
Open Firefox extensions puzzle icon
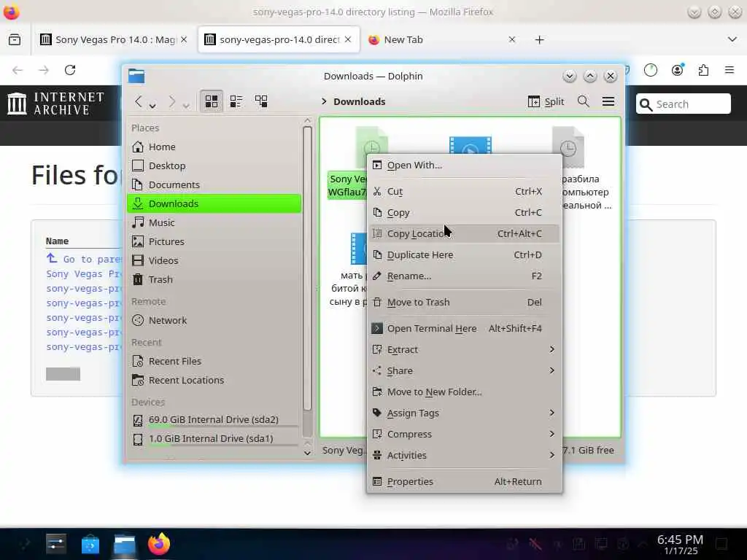(x=703, y=71)
